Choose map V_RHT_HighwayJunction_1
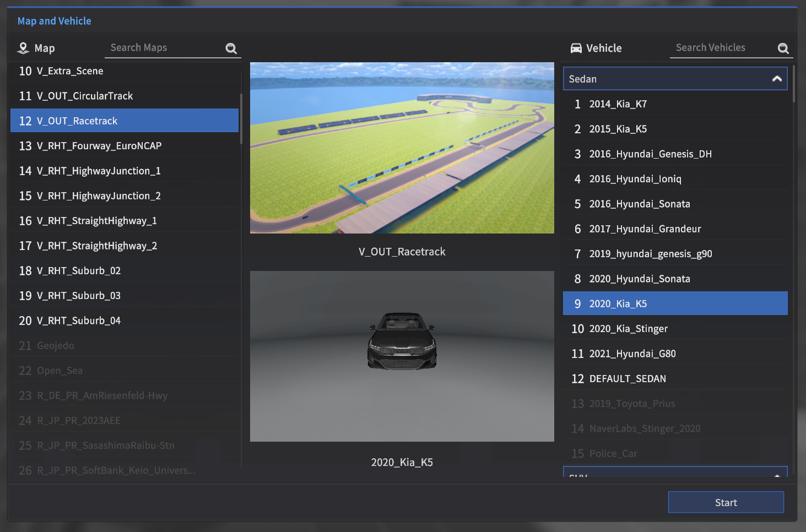Screen dimensions: 806x532 (125, 171)
